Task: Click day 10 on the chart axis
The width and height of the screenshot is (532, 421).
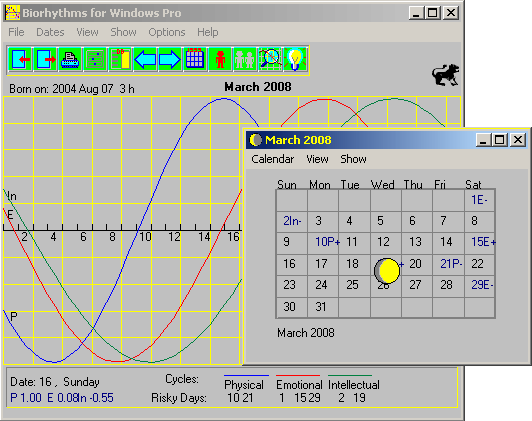Action: click(145, 237)
